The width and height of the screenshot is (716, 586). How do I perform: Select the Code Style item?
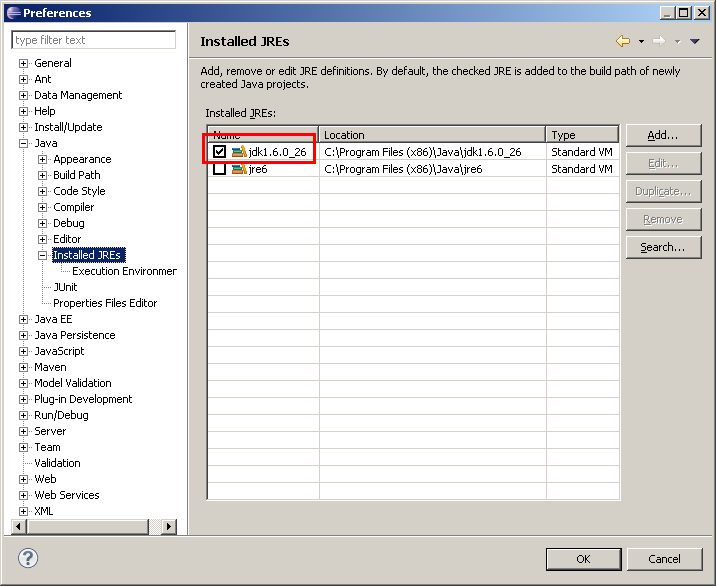pos(79,191)
